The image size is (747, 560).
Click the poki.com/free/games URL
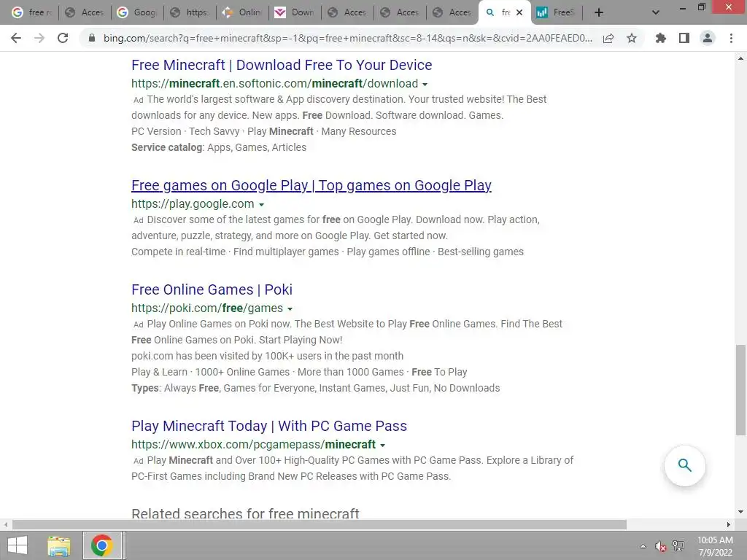[206, 308]
